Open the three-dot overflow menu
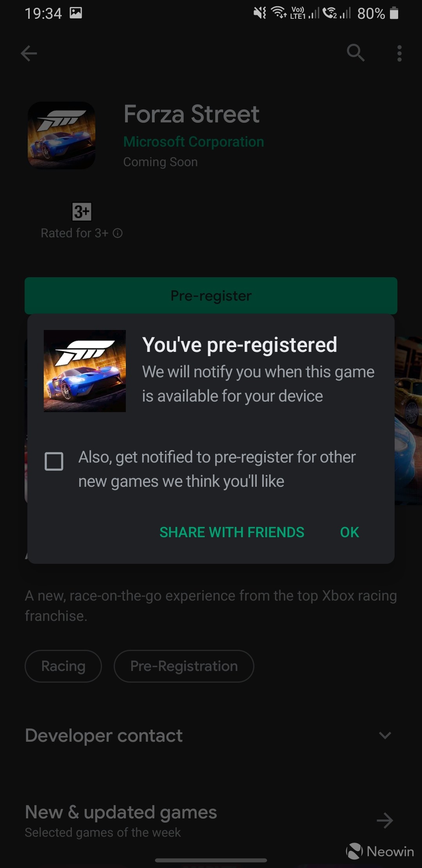The width and height of the screenshot is (422, 868). (x=399, y=53)
